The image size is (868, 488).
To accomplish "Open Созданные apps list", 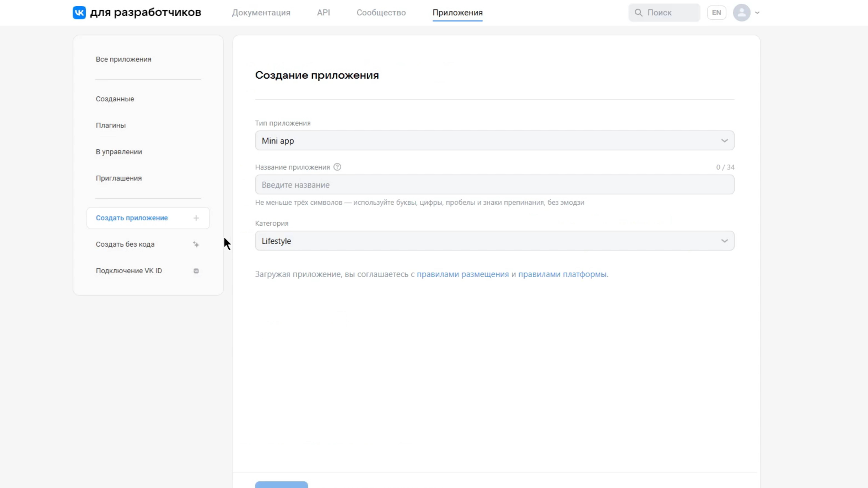I will pyautogui.click(x=115, y=99).
